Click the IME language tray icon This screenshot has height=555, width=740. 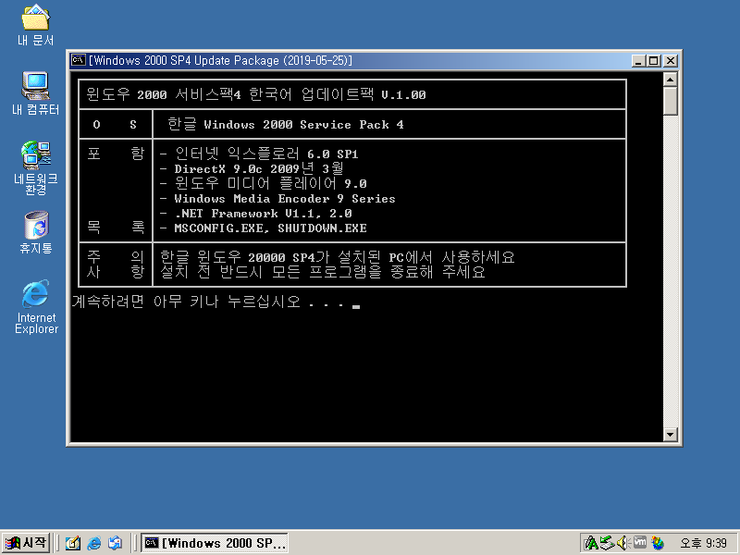click(x=591, y=543)
